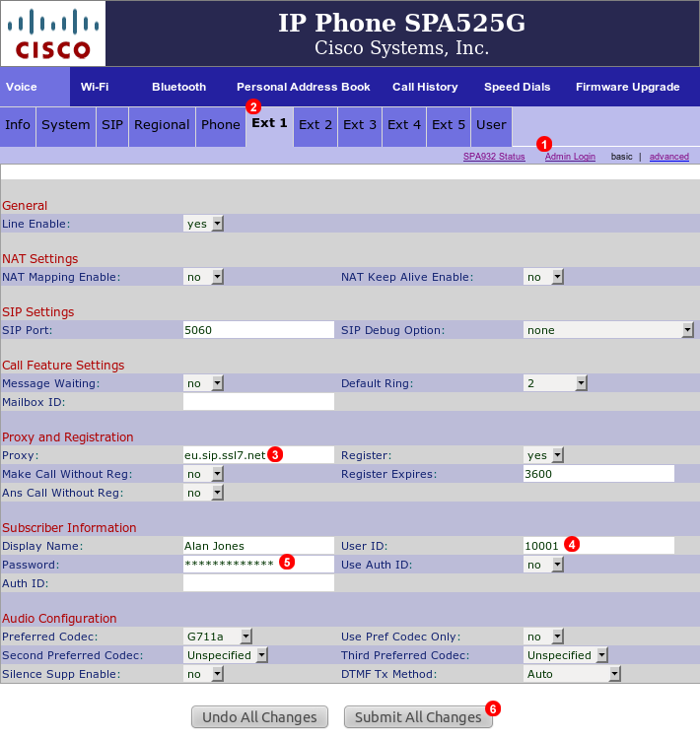This screenshot has width=700, height=738.
Task: Click the Proxy and Registration heading
Action: click(x=68, y=437)
